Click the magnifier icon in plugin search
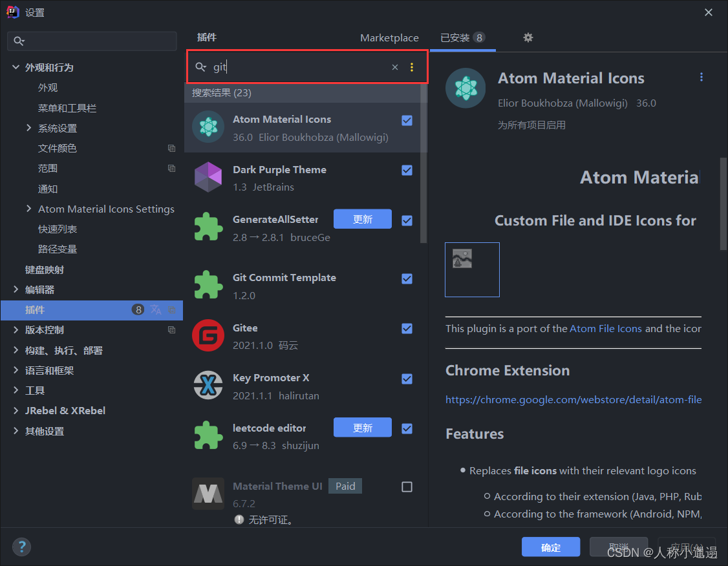This screenshot has height=566, width=728. pyautogui.click(x=200, y=67)
